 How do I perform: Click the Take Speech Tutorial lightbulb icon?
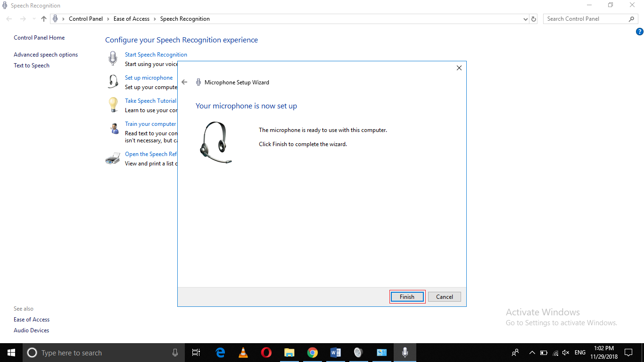click(113, 104)
